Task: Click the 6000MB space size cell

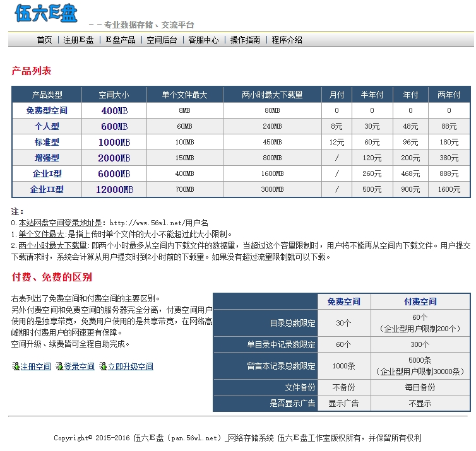Action: coord(114,174)
